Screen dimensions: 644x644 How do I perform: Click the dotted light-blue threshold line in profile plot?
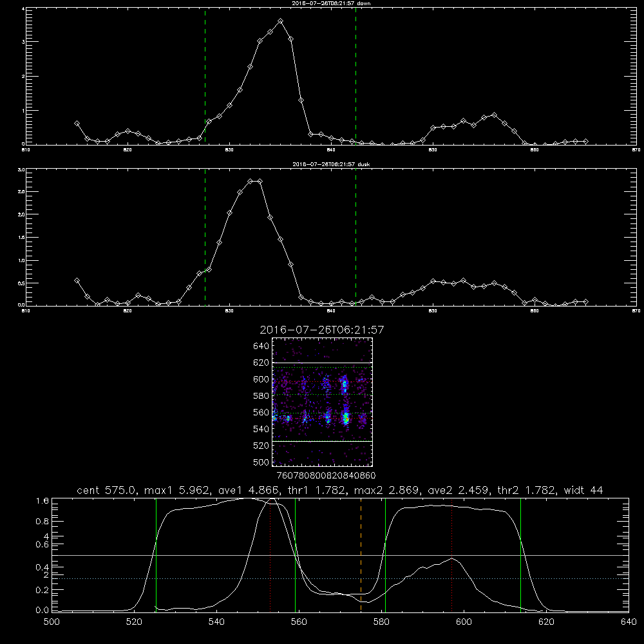(340, 579)
